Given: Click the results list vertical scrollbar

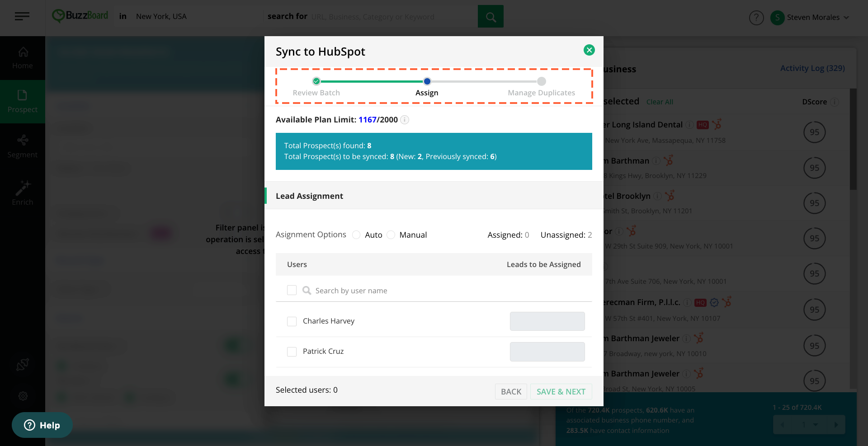Looking at the screenshot, I should point(853,139).
